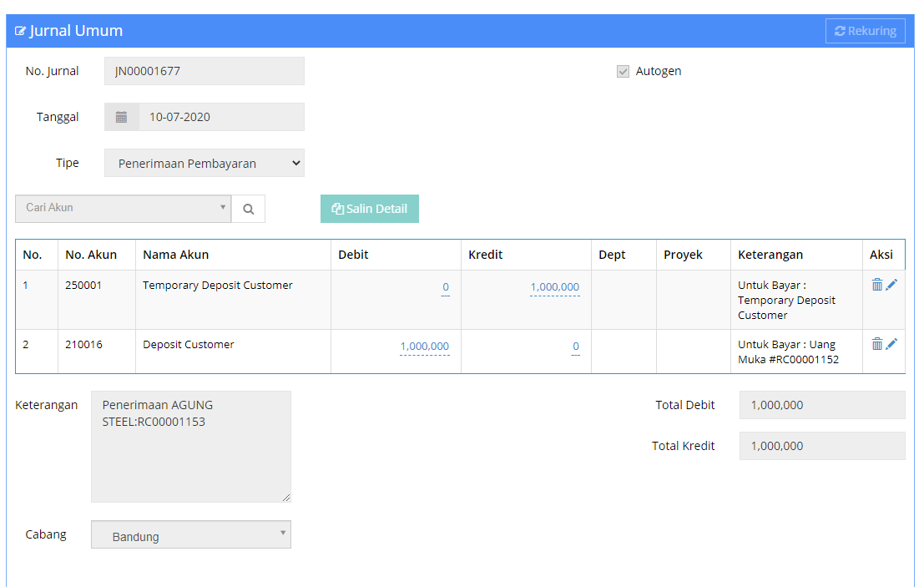Screen dimensions: 924x587
Task: Click the Total Debit field
Action: click(x=822, y=405)
